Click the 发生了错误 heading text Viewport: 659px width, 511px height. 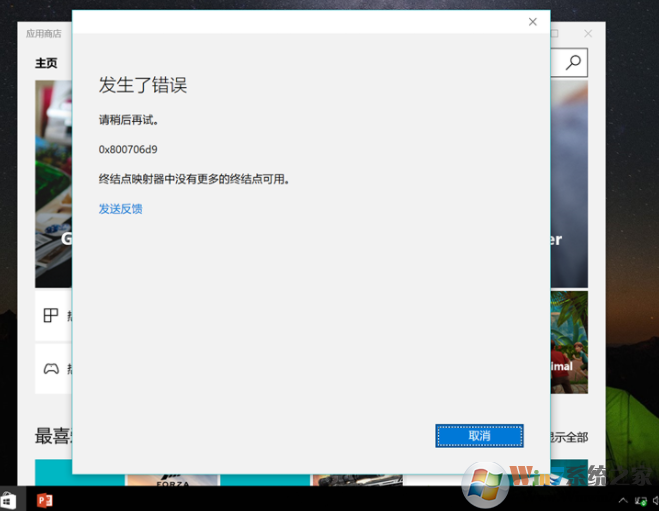tap(142, 85)
